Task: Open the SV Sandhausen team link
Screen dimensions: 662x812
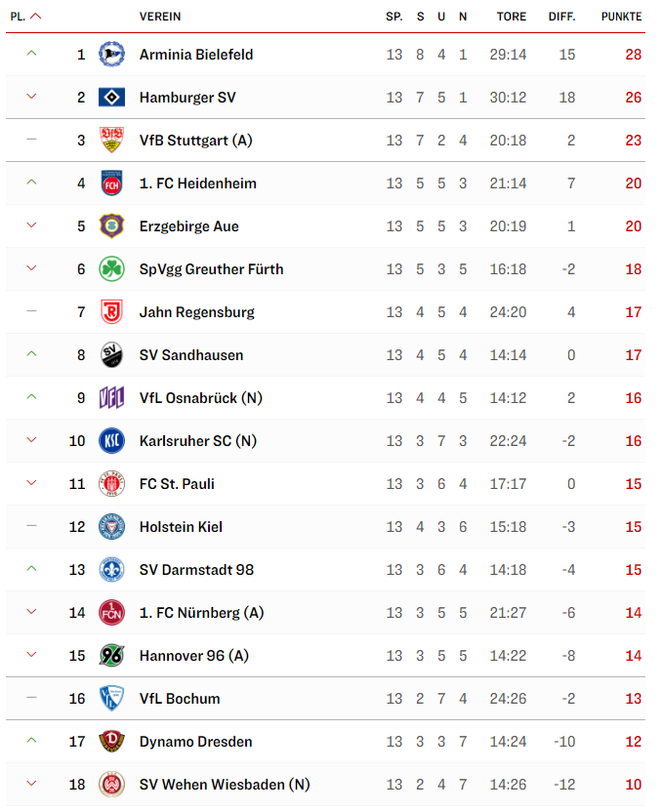Action: coord(191,355)
